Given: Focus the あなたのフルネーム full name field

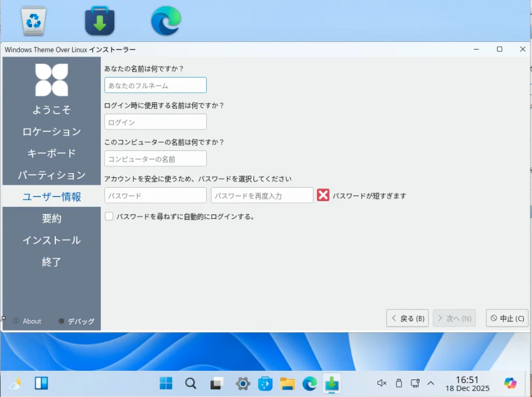Looking at the screenshot, I should click(x=156, y=85).
